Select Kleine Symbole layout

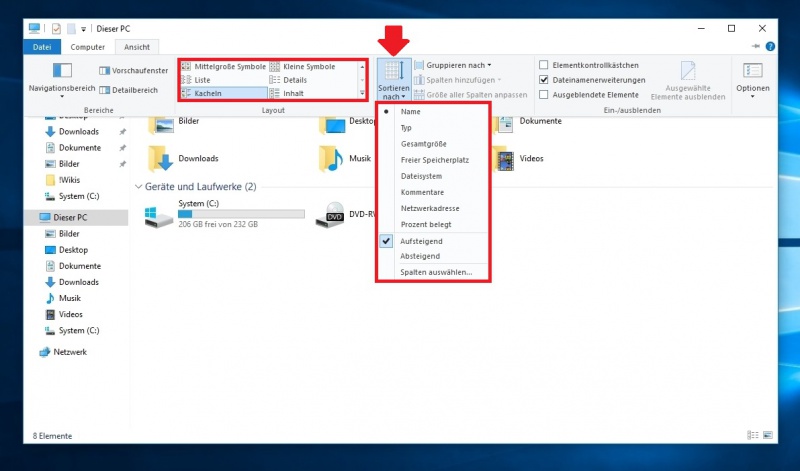[302, 66]
